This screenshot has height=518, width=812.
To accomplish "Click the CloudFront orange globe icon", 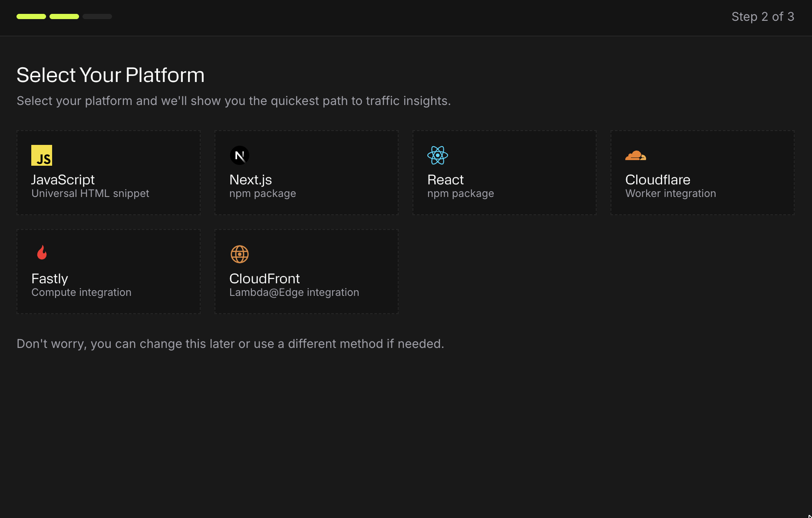I will click(240, 254).
